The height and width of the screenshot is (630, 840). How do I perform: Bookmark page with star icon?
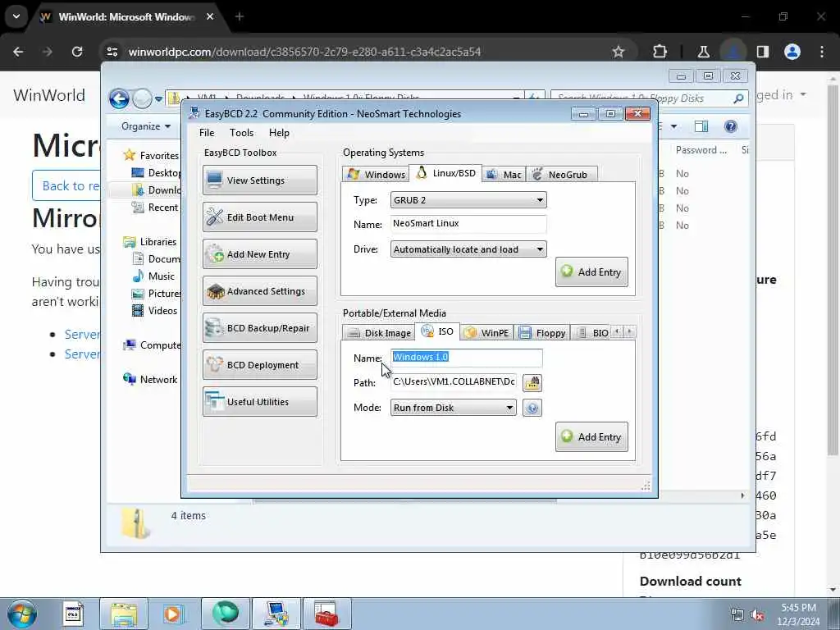(x=619, y=52)
